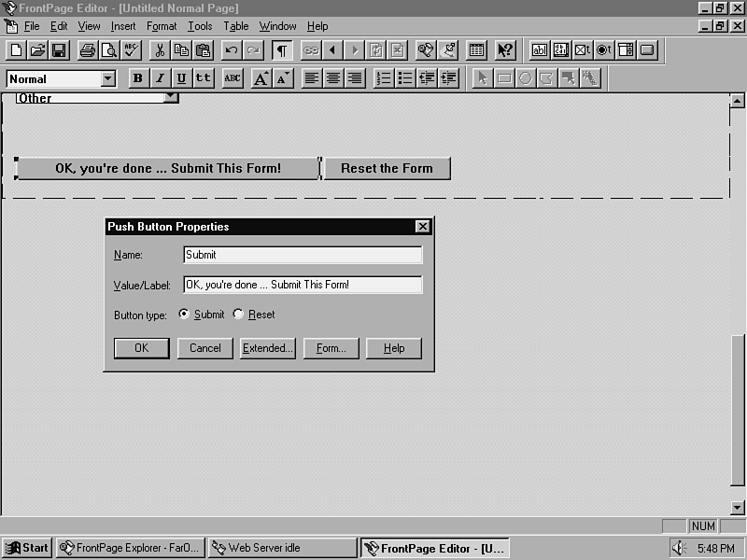This screenshot has height=560, width=747.
Task: Insert a push button form field
Action: pos(647,50)
